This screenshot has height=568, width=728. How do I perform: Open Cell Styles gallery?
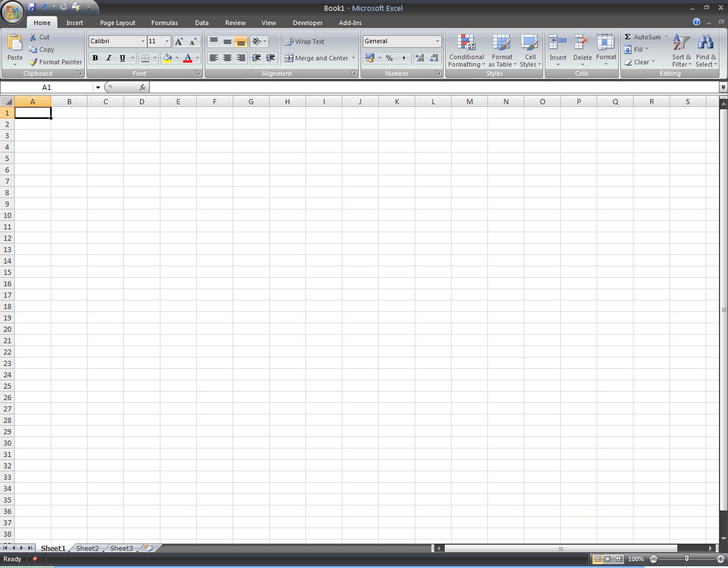tap(530, 51)
